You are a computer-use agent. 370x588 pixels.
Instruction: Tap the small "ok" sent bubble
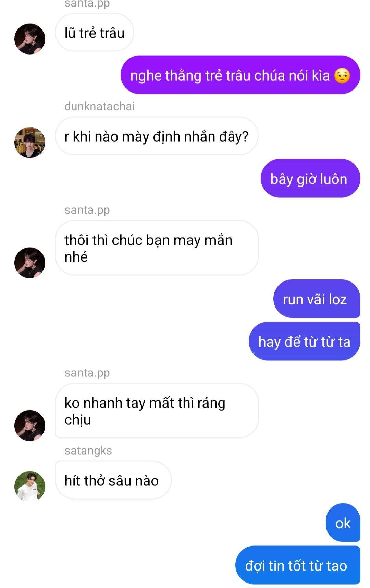click(343, 523)
